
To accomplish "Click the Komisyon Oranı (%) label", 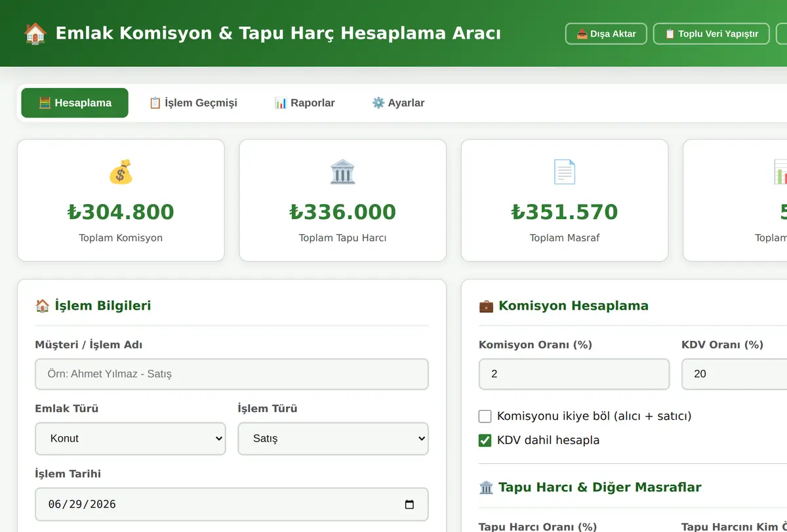I will pyautogui.click(x=536, y=345).
